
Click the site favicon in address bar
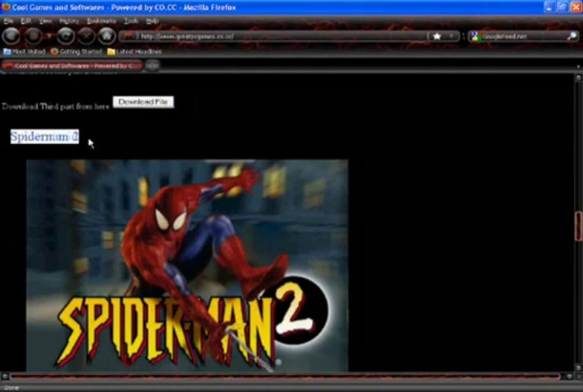(128, 36)
